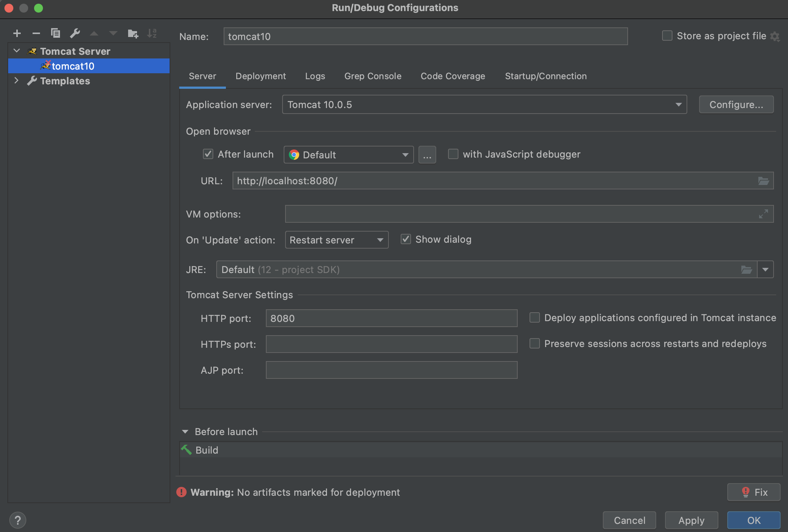Click the HTTP port field showing 8080
The image size is (788, 532).
[x=391, y=318]
